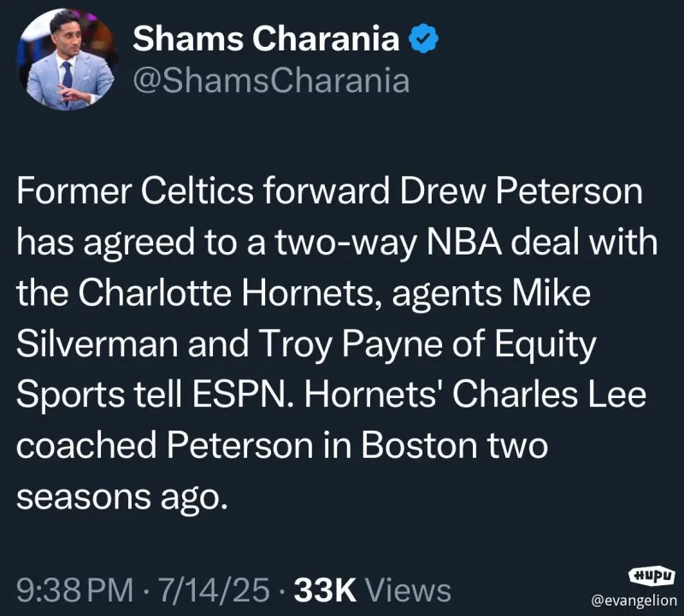This screenshot has width=684, height=616.
Task: Open the 33K Views count
Action: click(x=373, y=590)
